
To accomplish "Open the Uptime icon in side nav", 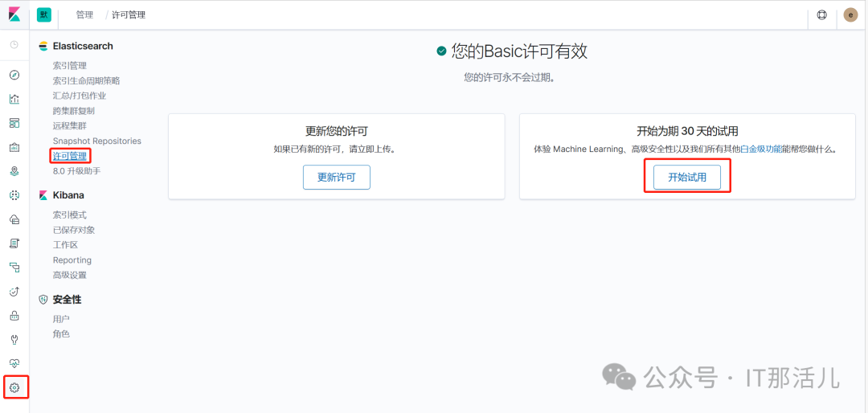I will coord(14,291).
